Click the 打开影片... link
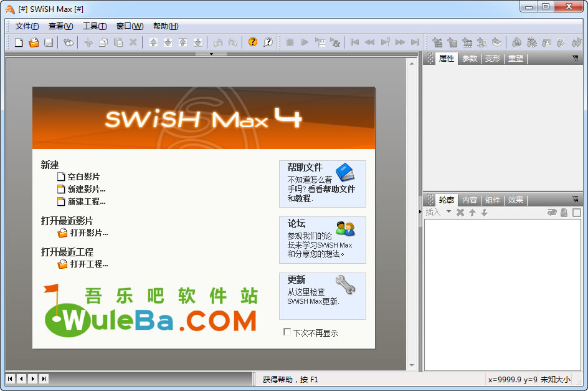 89,233
